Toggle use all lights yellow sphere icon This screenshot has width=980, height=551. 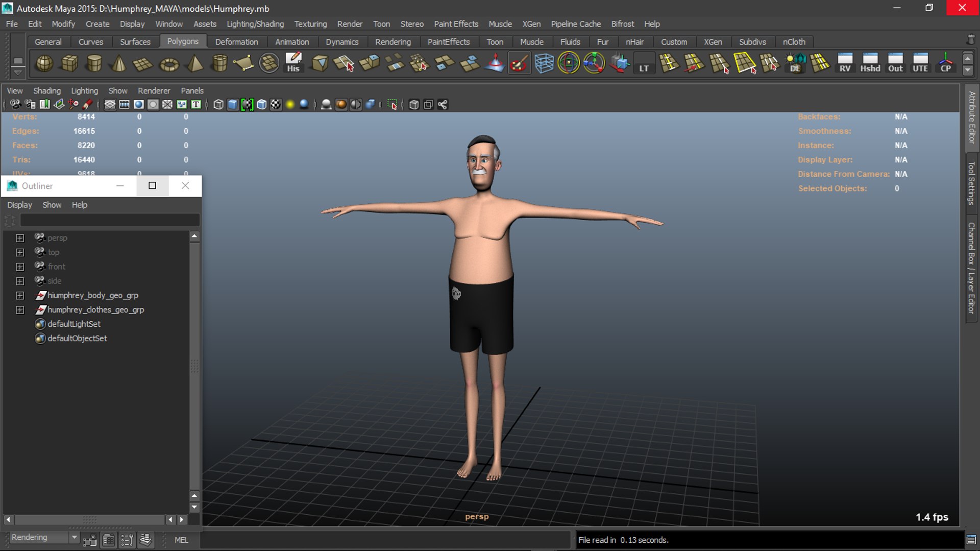(290, 105)
